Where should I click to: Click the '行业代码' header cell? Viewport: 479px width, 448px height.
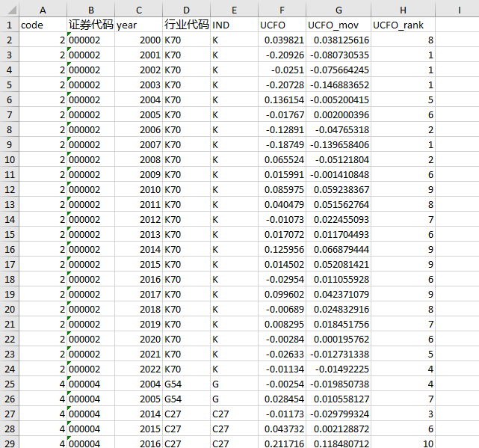(x=186, y=25)
